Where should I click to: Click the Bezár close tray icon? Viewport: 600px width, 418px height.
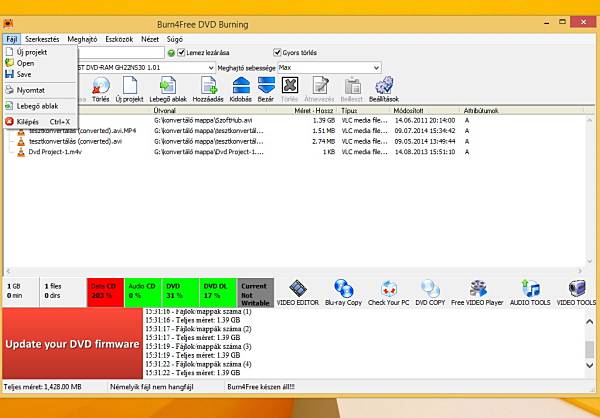(266, 86)
